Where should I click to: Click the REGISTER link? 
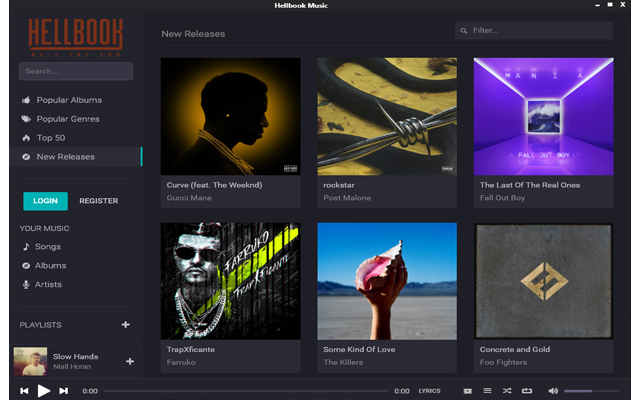pyautogui.click(x=98, y=201)
